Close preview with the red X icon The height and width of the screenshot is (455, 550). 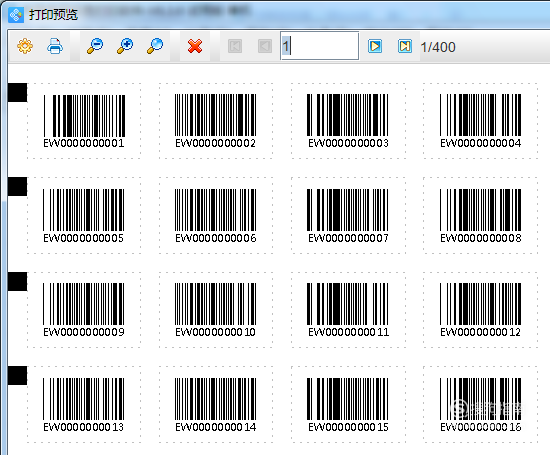coord(195,46)
